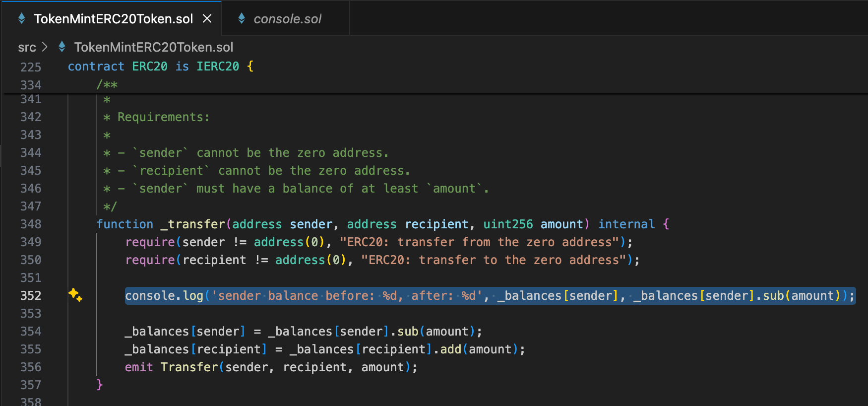The width and height of the screenshot is (868, 406).
Task: Open the src breadcrumb folder
Action: click(x=27, y=47)
